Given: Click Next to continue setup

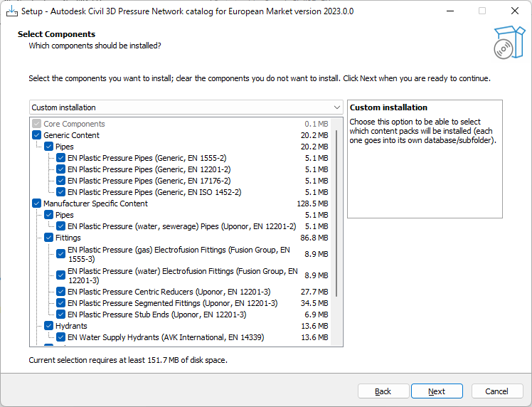Looking at the screenshot, I should coord(437,391).
